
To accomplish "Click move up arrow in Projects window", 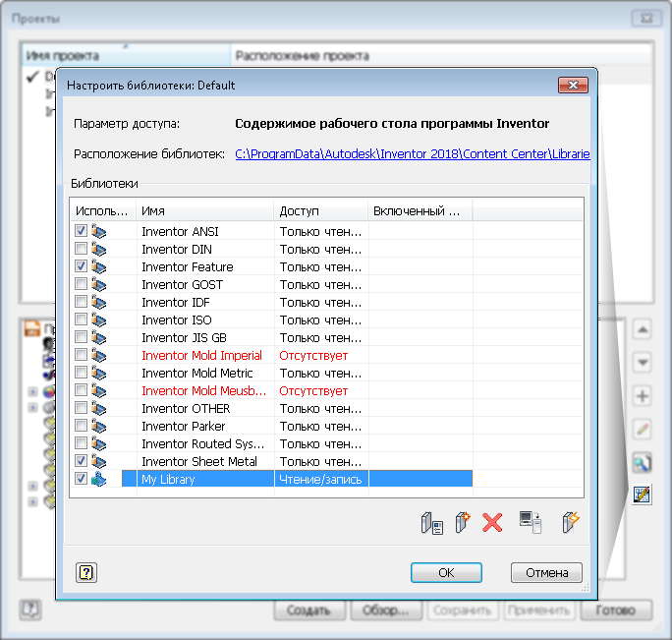I will tap(642, 329).
